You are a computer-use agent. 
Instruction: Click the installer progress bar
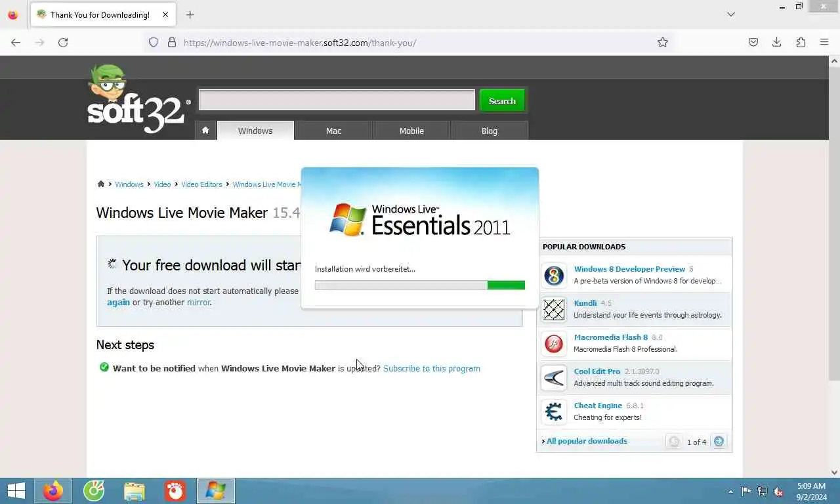pos(420,285)
